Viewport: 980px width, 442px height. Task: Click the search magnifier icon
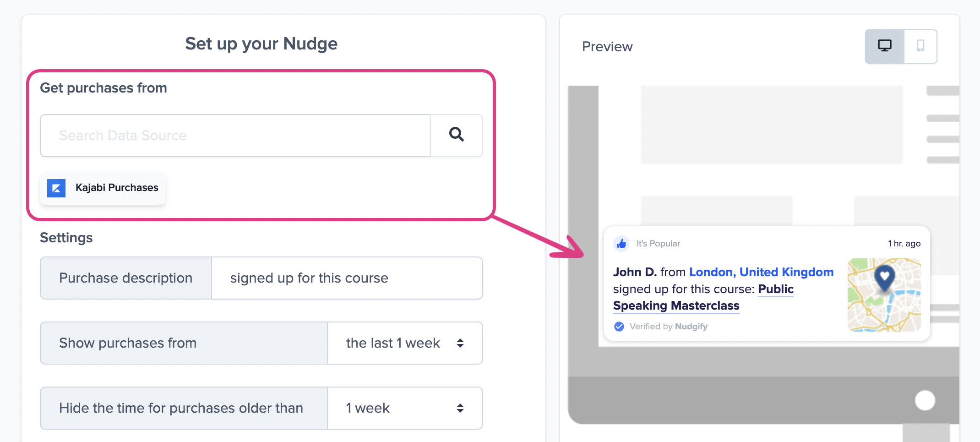(456, 135)
